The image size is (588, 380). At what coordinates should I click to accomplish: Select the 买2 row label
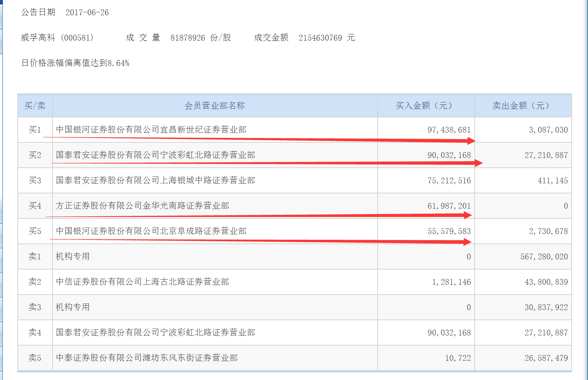(x=35, y=155)
